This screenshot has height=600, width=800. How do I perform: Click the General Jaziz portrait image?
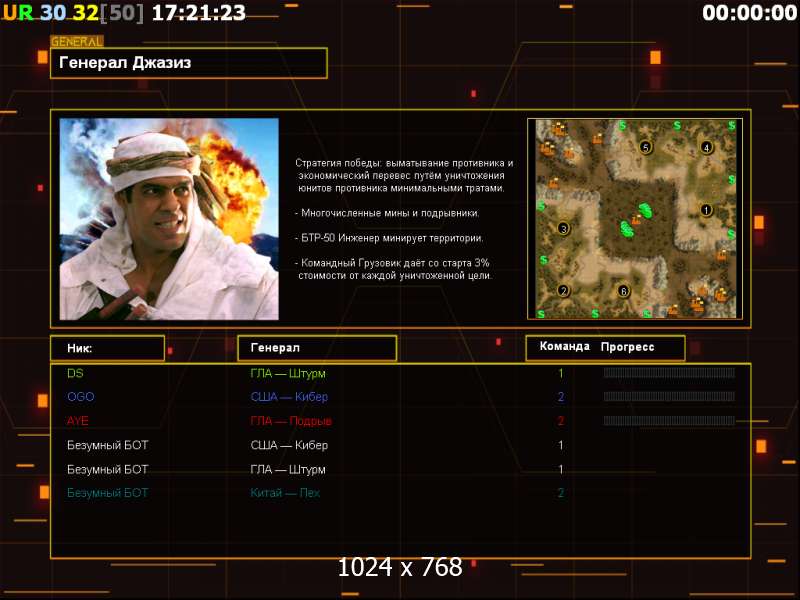169,219
